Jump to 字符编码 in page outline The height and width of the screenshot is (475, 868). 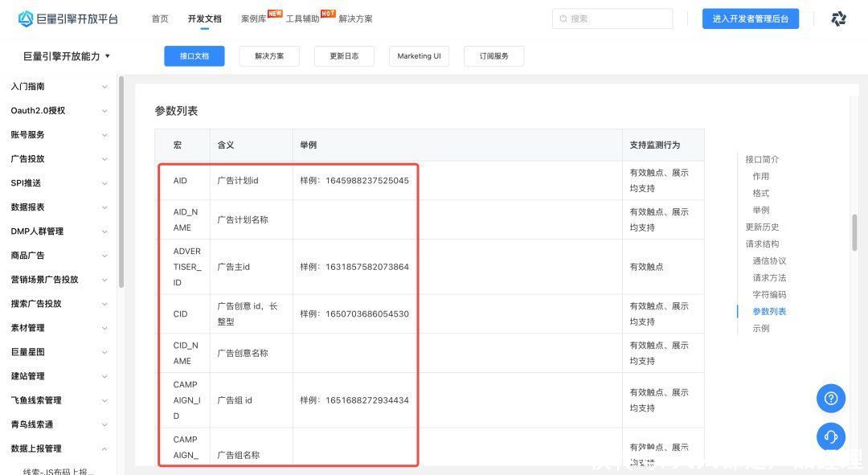pos(769,294)
